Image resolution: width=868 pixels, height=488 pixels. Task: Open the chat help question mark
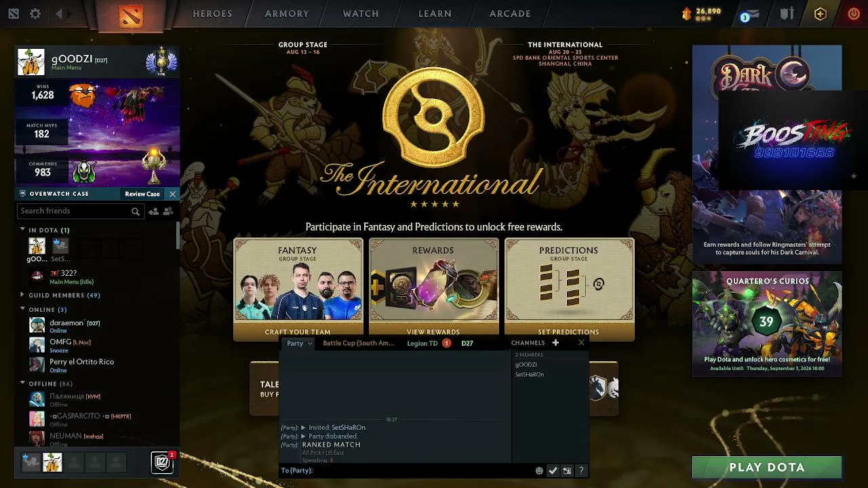pyautogui.click(x=581, y=470)
